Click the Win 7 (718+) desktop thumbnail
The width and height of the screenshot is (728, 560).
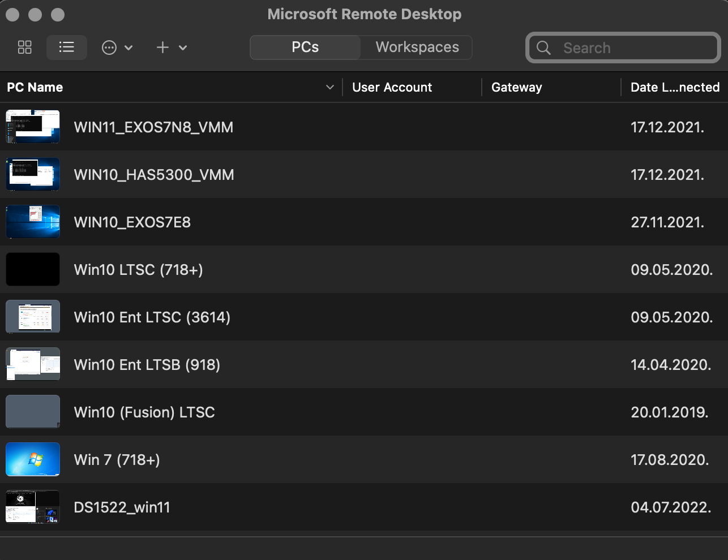(32, 459)
